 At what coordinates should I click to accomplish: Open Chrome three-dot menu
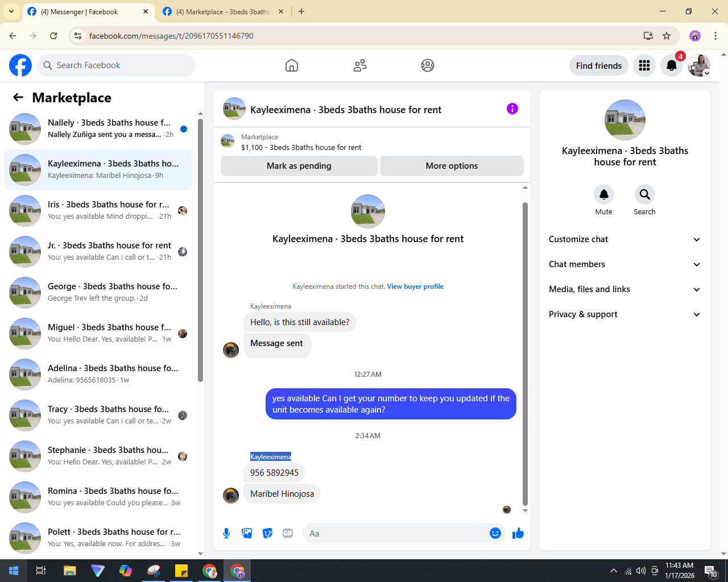(x=715, y=36)
